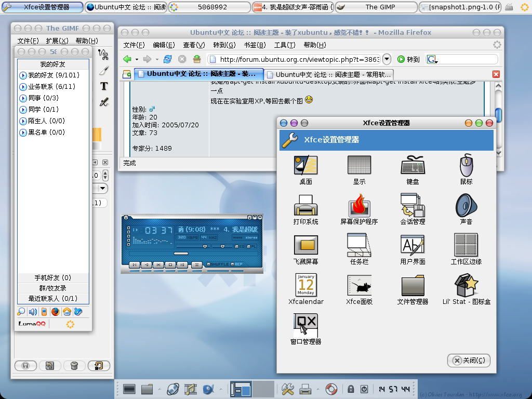Expand the 同学 (0/1) group
Image resolution: width=532 pixels, height=399 pixels.
23,110
